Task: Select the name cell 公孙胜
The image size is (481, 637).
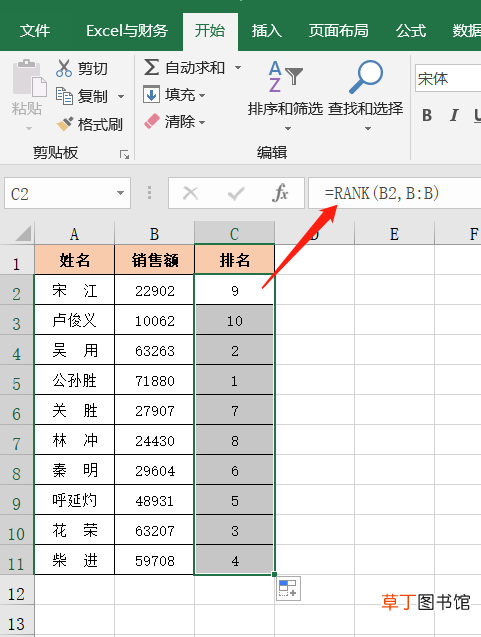Action: click(74, 380)
